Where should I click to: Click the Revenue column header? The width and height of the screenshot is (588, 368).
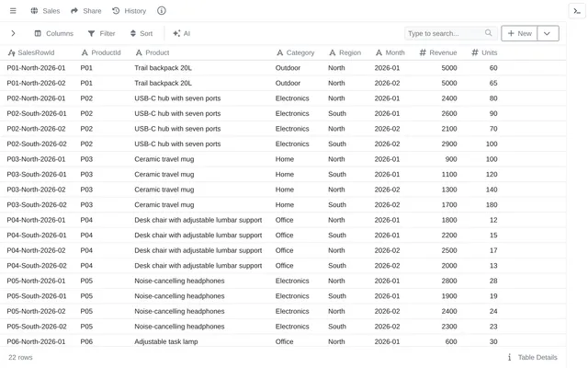pos(438,52)
